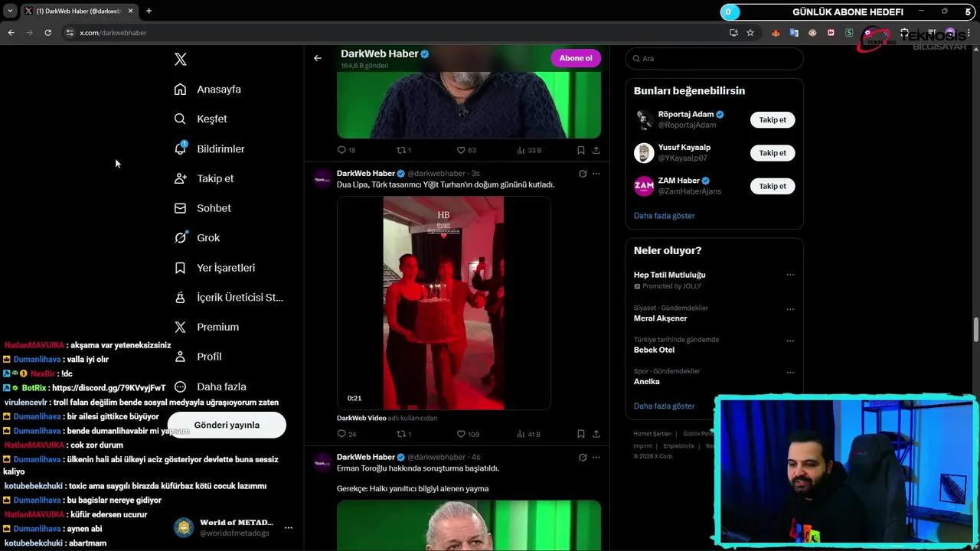980x551 pixels.
Task: Click Abone ol subscribe button
Action: tap(576, 58)
